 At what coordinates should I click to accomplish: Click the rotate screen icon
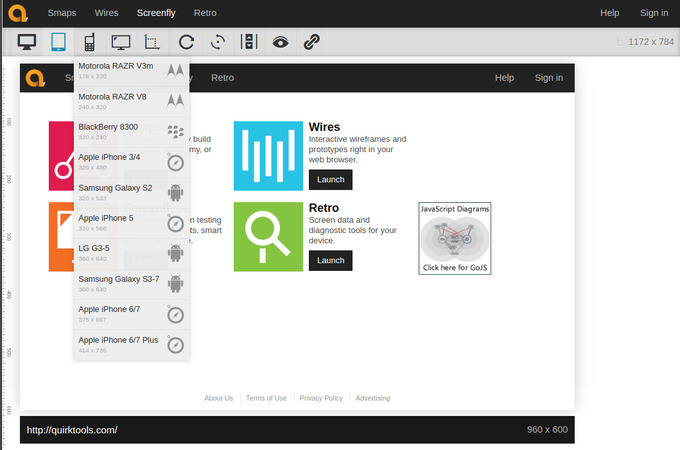tap(218, 42)
